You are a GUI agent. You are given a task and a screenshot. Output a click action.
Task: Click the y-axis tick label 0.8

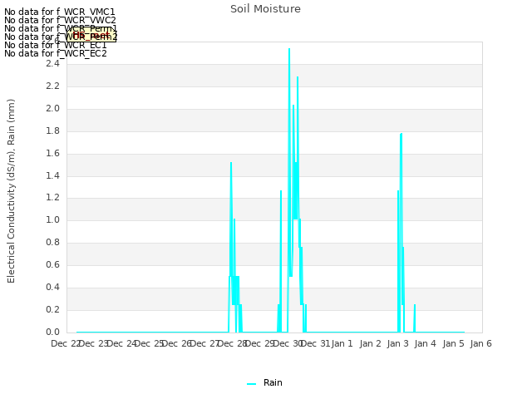pyautogui.click(x=52, y=242)
